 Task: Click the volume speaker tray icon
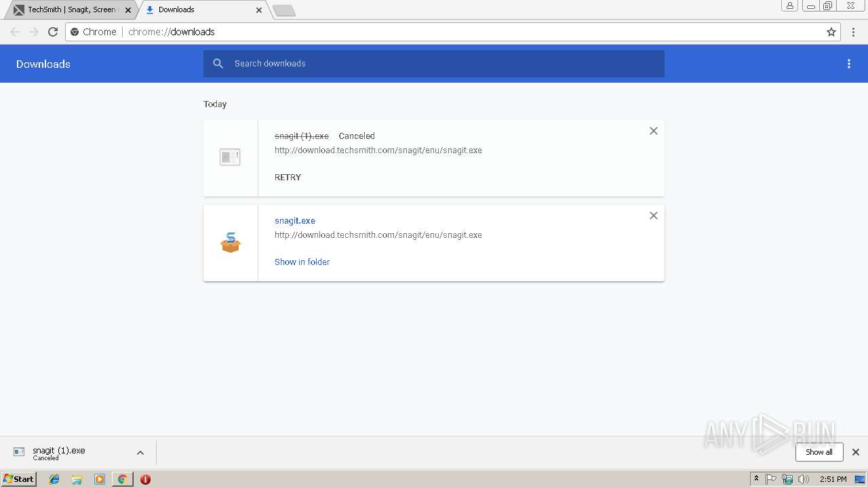tap(804, 479)
